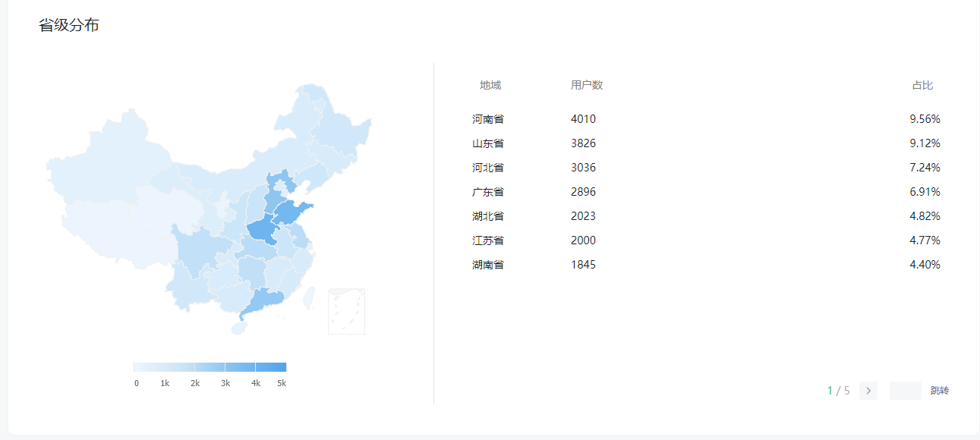Click the South China Sea inset map
This screenshot has height=440, width=980.
coord(346,311)
